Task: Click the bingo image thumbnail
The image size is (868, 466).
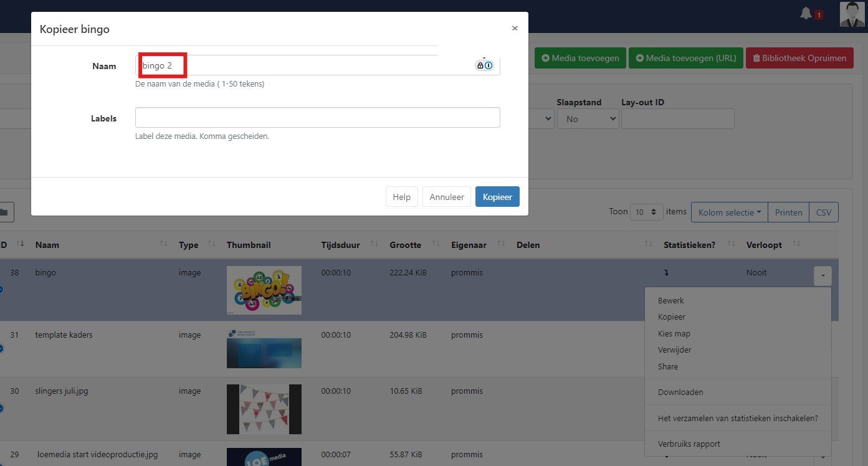Action: 264,290
